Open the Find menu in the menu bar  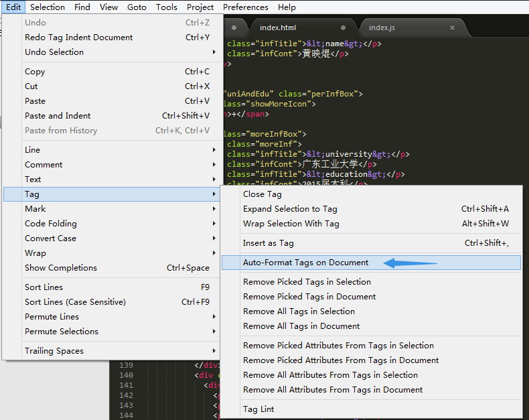(x=82, y=7)
